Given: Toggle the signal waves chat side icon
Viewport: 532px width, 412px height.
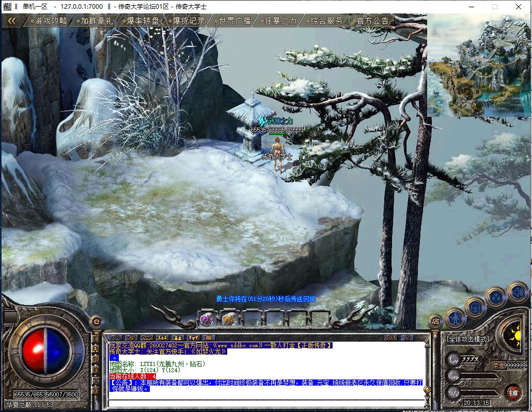Looking at the screenshot, I should (96, 381).
